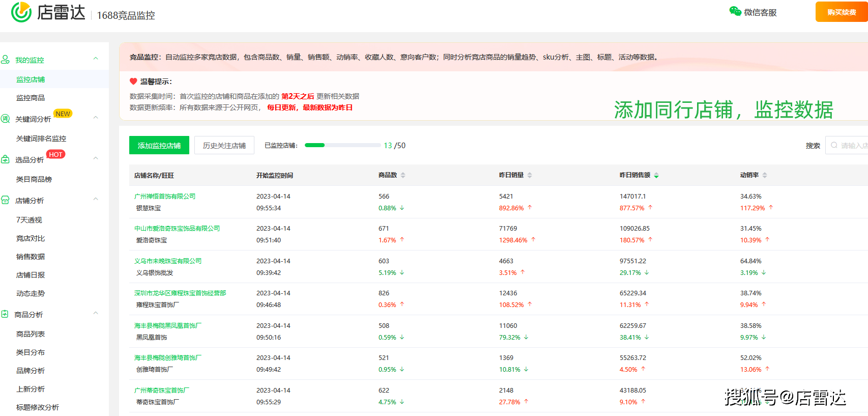Click the 选品分析 sidebar icon

pos(5,159)
